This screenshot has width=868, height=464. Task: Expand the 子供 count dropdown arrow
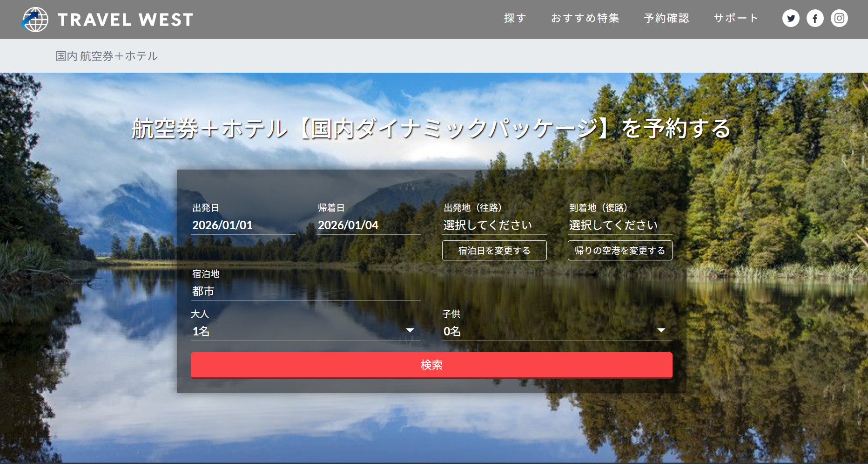coord(661,330)
